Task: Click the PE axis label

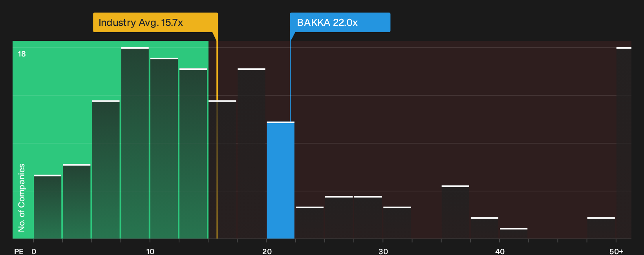Action: 19,251
